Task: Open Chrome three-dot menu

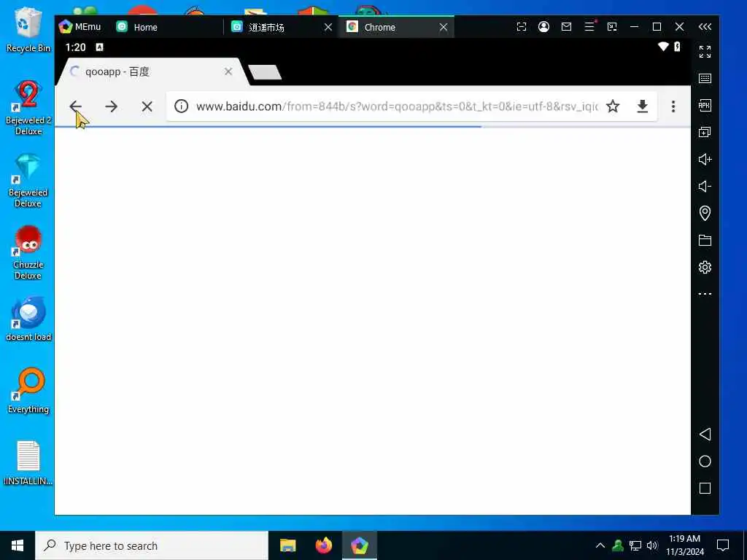Action: click(673, 106)
